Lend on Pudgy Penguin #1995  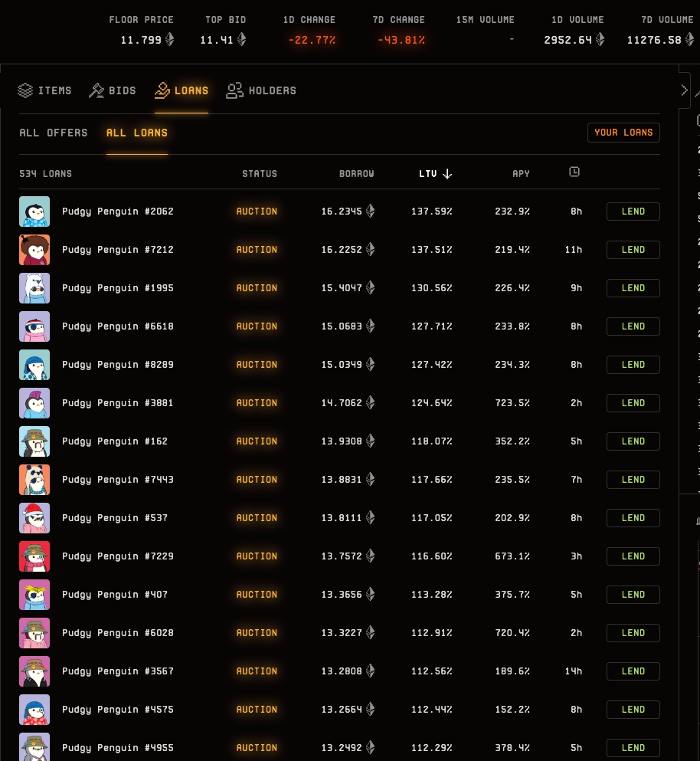[x=633, y=288]
